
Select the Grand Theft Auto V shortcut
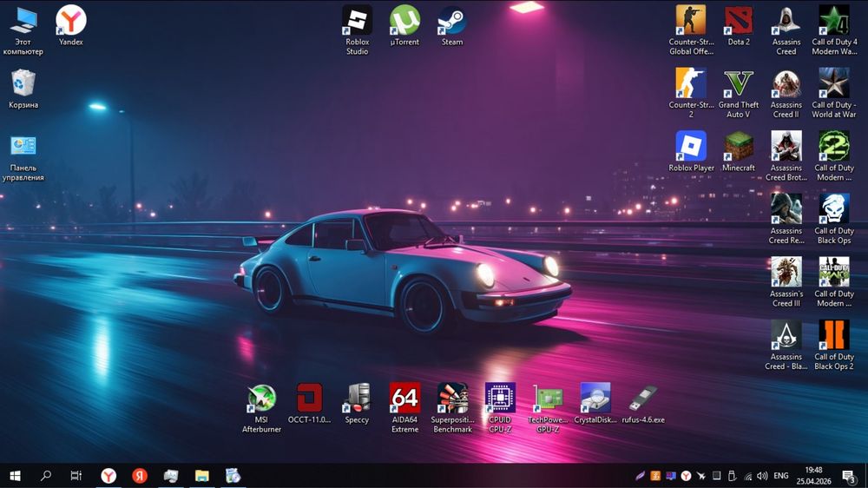click(739, 93)
